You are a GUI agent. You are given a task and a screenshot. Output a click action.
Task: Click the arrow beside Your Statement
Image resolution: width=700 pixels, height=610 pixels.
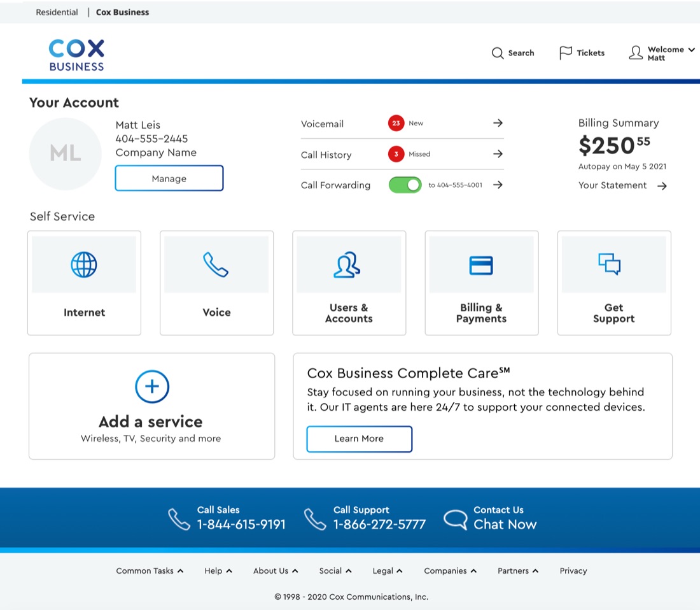(662, 186)
